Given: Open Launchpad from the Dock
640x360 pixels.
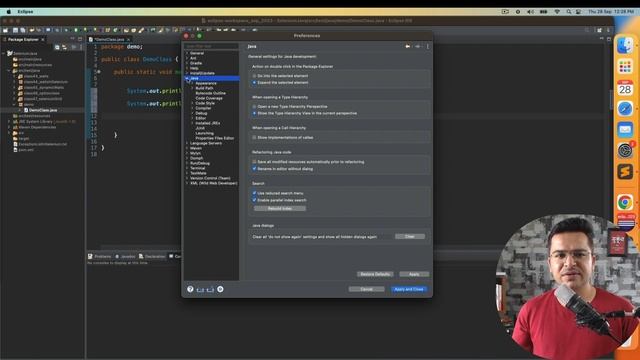Looking at the screenshot, I should point(625,67).
